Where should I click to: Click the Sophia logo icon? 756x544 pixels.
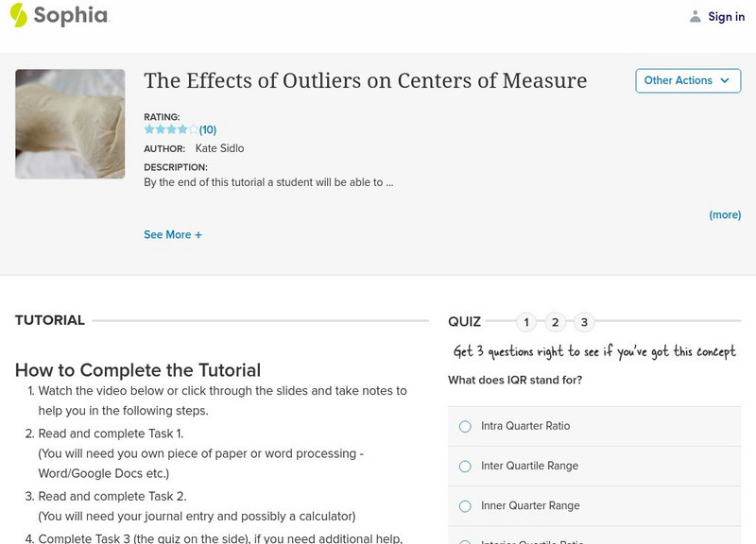click(18, 15)
